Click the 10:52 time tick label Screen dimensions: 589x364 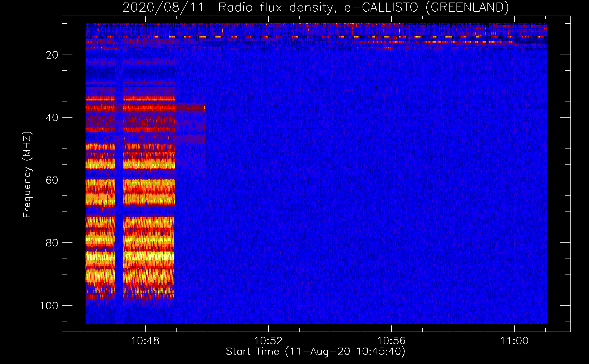(268, 341)
